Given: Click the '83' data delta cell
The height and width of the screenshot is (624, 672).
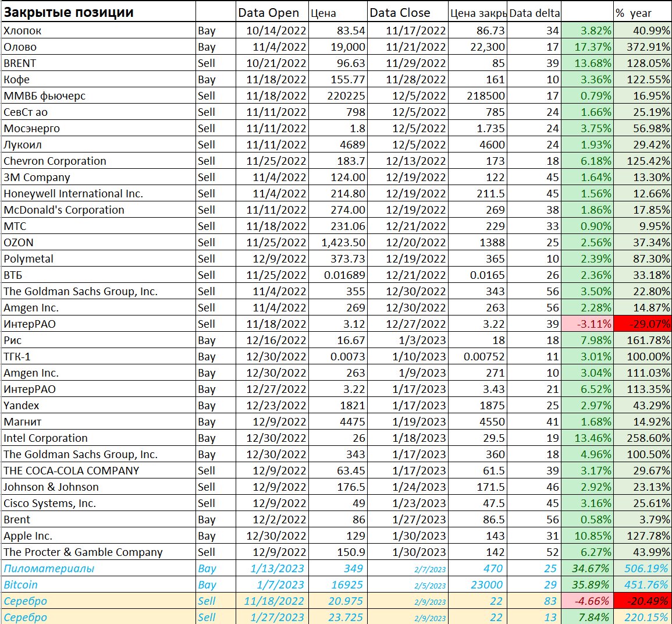Looking at the screenshot, I should tap(535, 601).
